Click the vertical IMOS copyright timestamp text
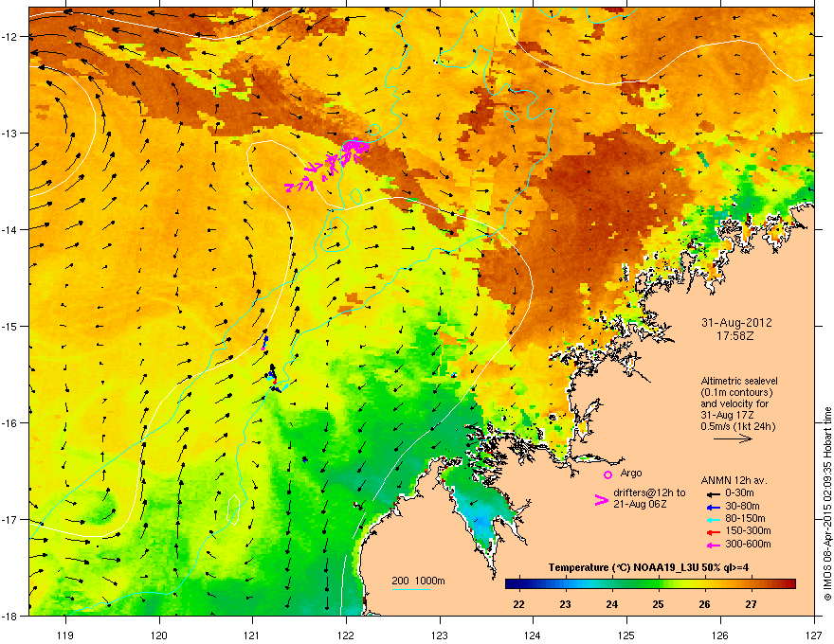Screen dimensions: 834x644 827,504
